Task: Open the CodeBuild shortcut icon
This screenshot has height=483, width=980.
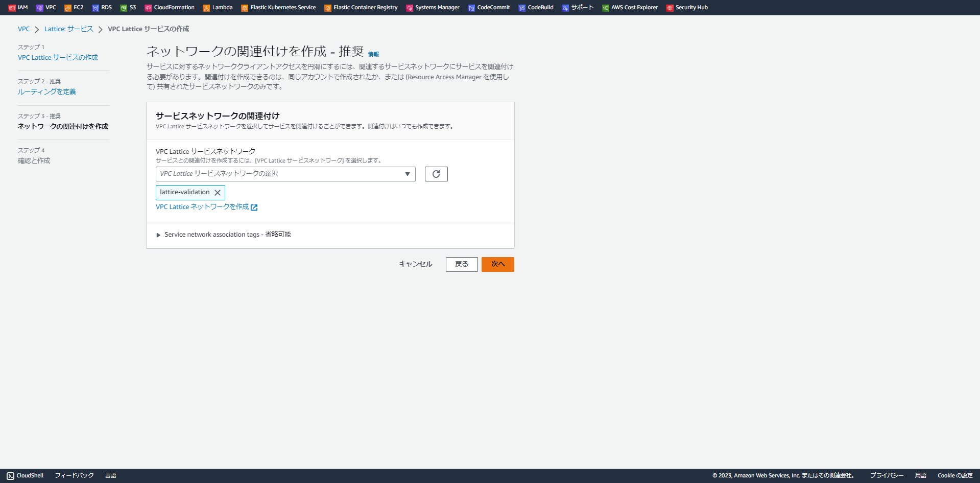Action: point(522,8)
